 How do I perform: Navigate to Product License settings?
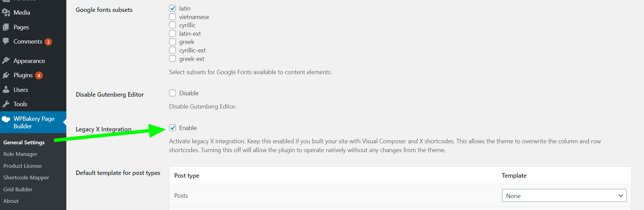coord(22,166)
